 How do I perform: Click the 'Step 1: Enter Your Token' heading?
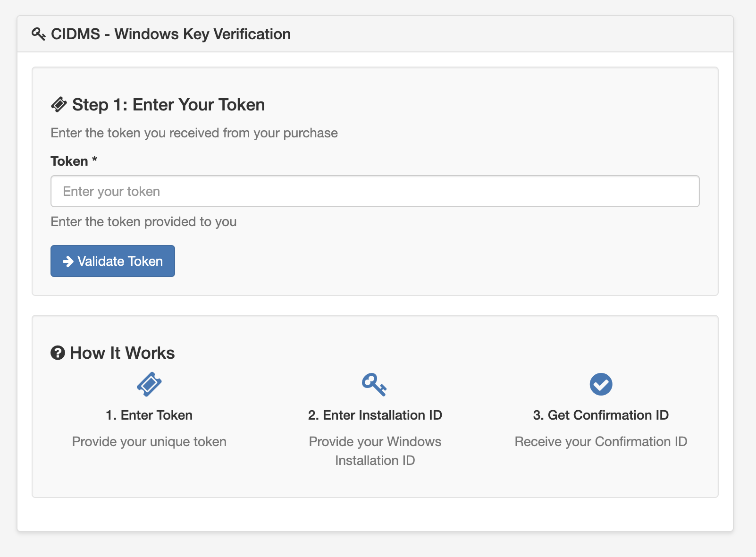[168, 104]
